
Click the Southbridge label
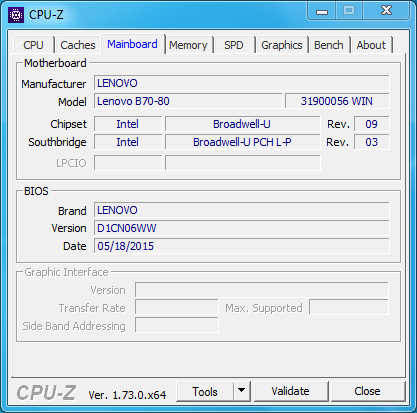coord(57,142)
